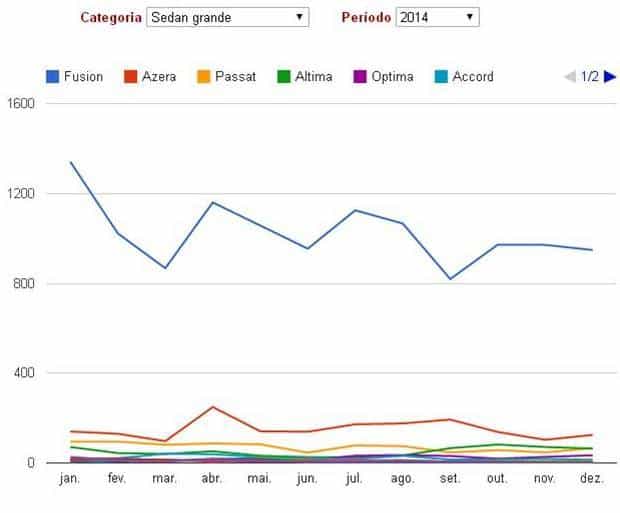Go to next legend page arrow

[x=609, y=77]
